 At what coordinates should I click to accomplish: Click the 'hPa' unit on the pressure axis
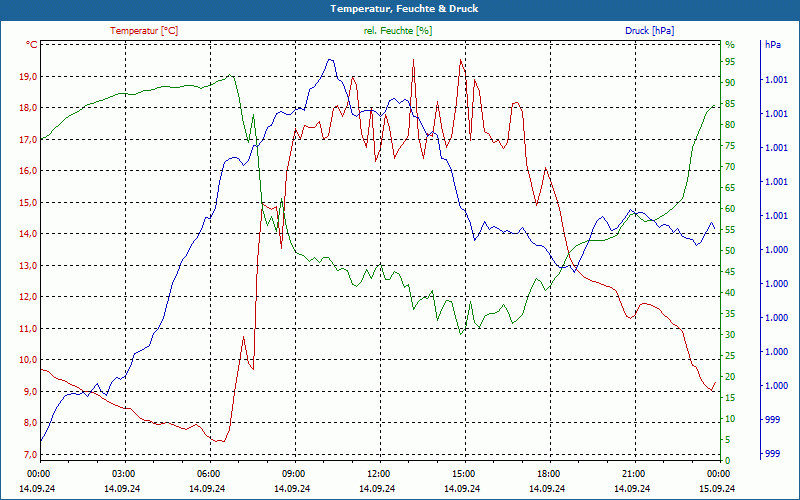[773, 45]
